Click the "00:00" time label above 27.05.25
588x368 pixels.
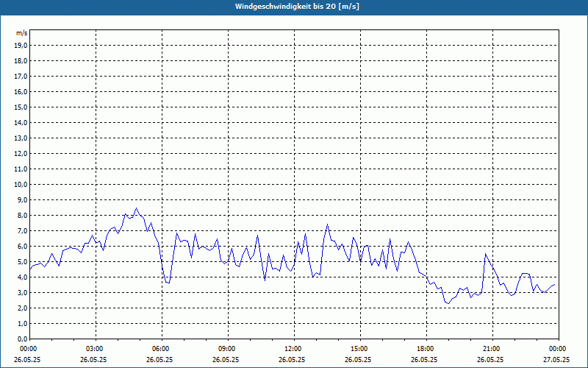coord(558,349)
